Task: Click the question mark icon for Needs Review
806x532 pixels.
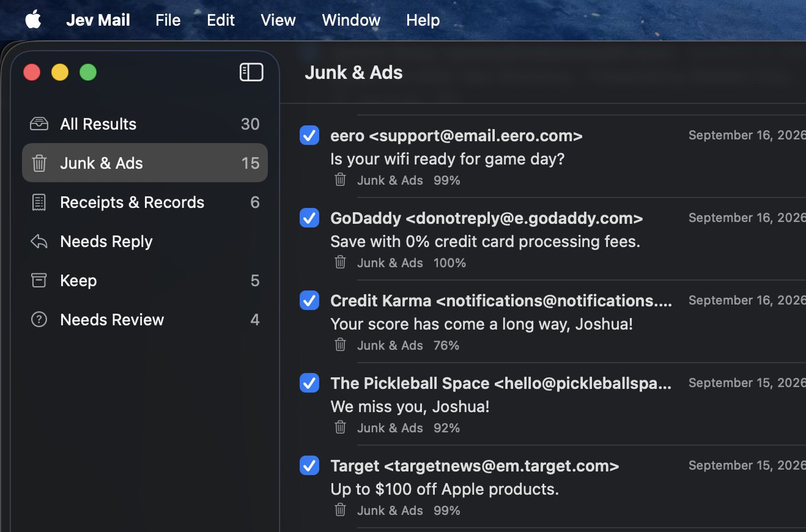Action: click(39, 320)
